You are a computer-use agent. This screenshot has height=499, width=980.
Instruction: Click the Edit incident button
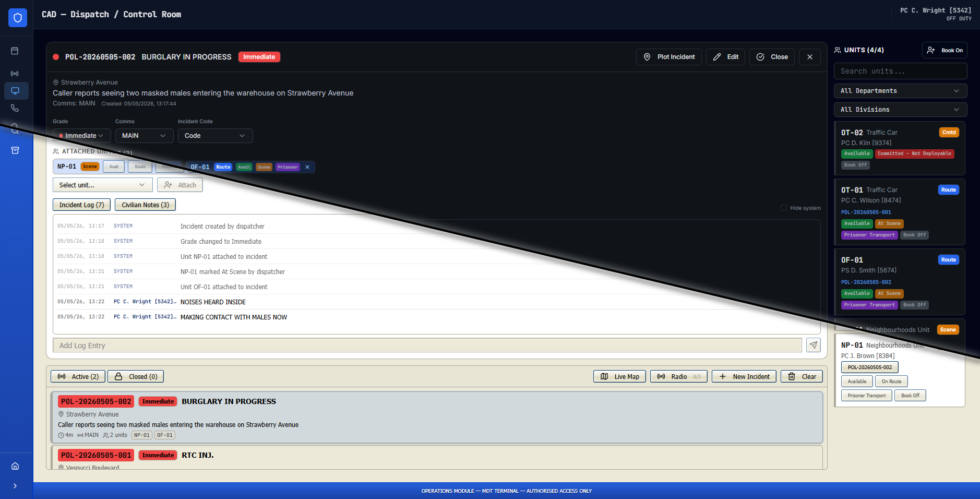[725, 57]
